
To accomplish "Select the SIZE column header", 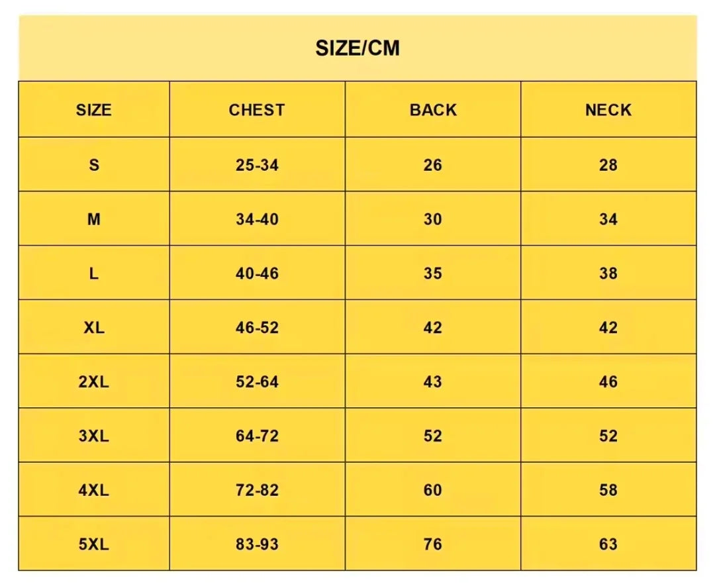I will tap(94, 110).
